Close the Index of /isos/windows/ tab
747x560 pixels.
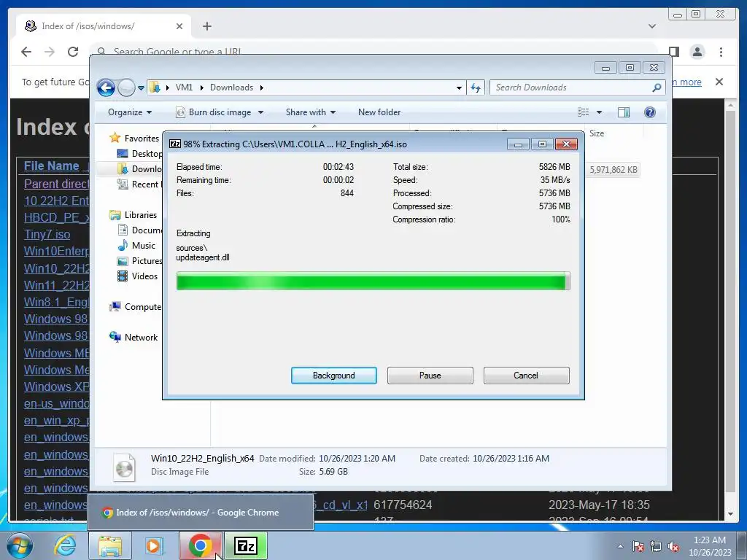[179, 26]
